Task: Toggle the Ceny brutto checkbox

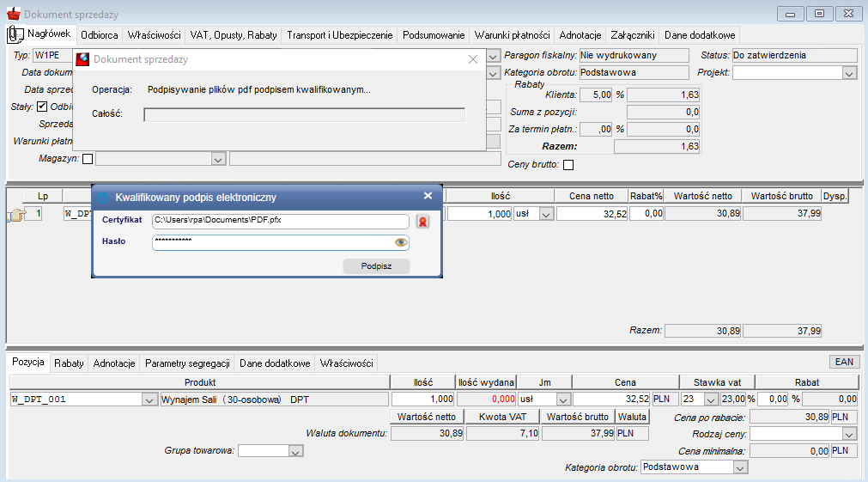Action: coord(568,165)
